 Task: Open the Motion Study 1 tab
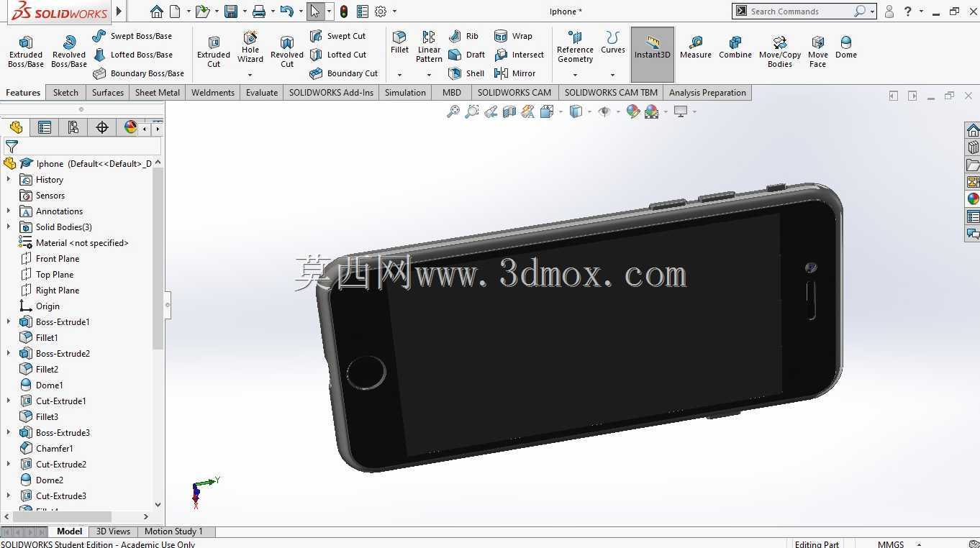point(173,531)
